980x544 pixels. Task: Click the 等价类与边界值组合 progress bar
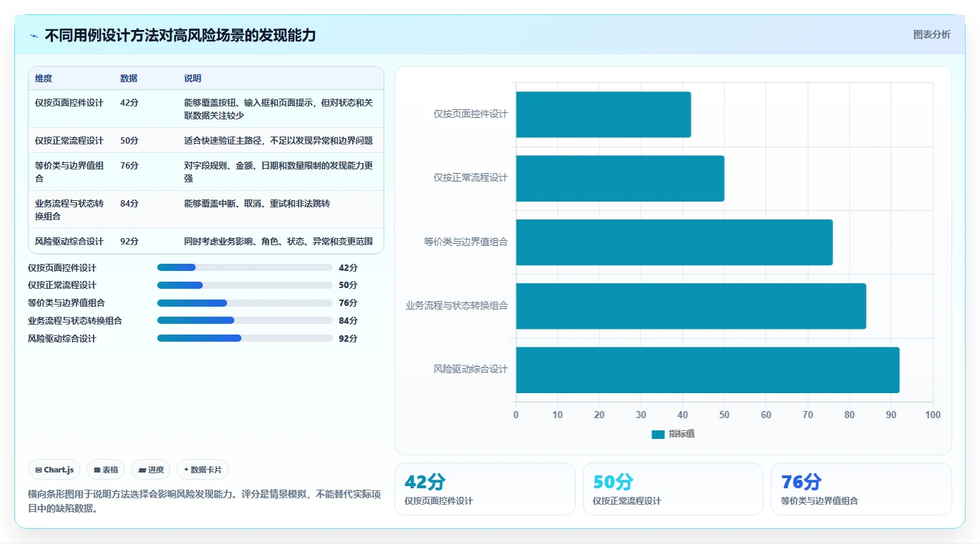245,302
